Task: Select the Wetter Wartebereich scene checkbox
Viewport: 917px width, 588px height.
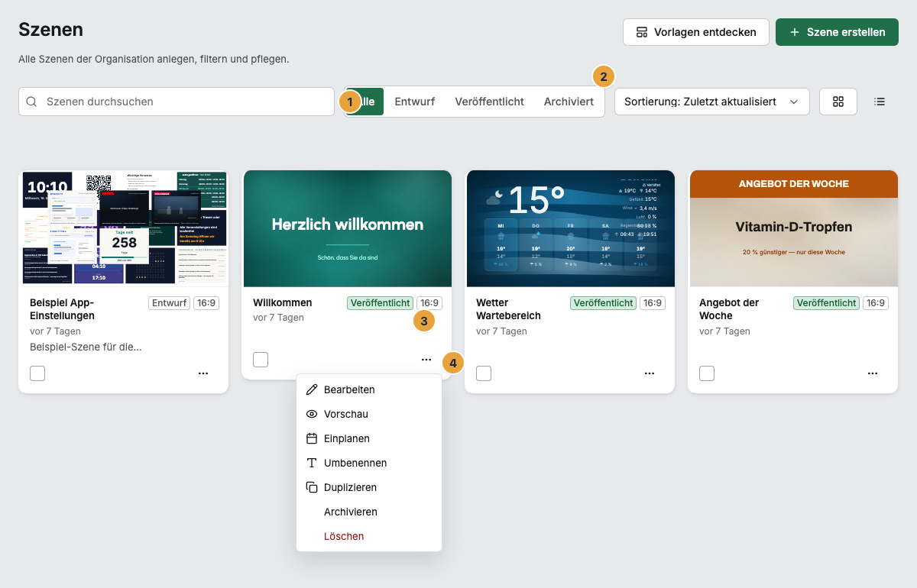Action: click(484, 373)
